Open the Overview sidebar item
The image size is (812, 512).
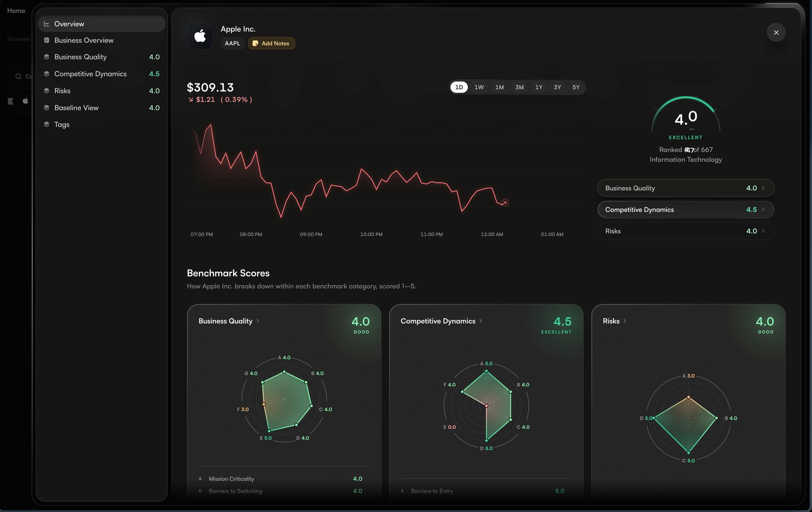[x=101, y=24]
